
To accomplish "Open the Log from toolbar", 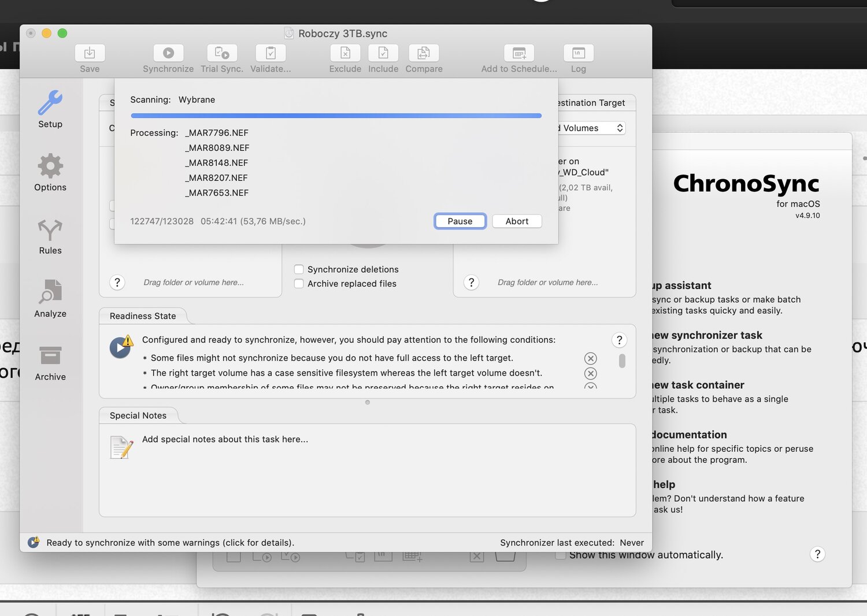I will coord(579,53).
